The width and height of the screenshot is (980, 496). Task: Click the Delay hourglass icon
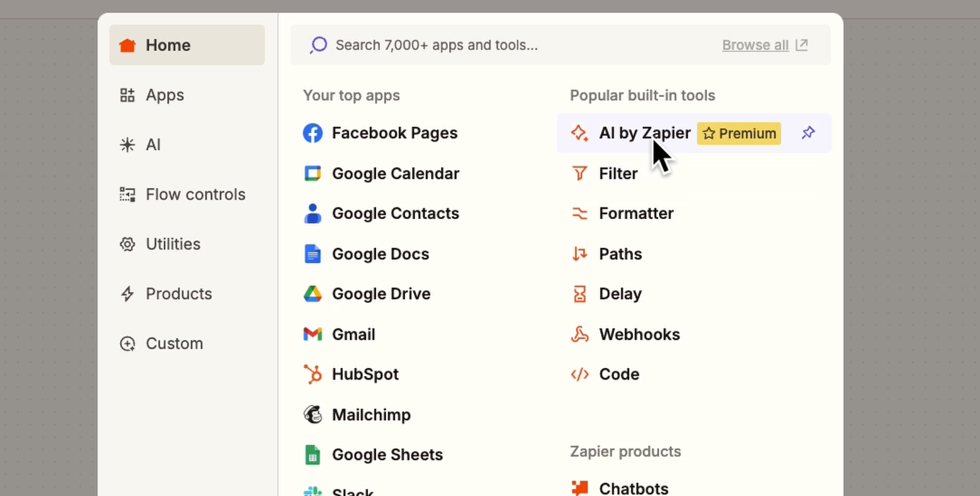pos(579,294)
